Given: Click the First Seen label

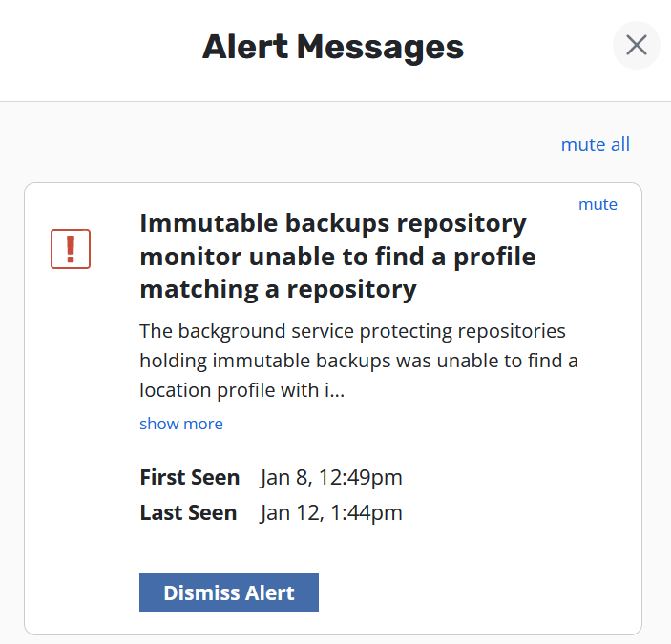Looking at the screenshot, I should click(x=190, y=477).
